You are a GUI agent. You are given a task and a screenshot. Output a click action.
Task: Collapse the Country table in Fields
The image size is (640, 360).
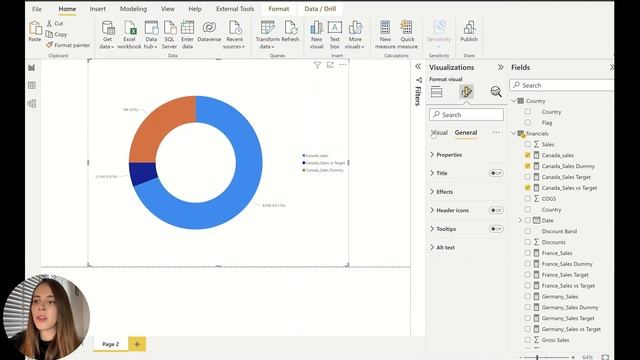pos(513,100)
